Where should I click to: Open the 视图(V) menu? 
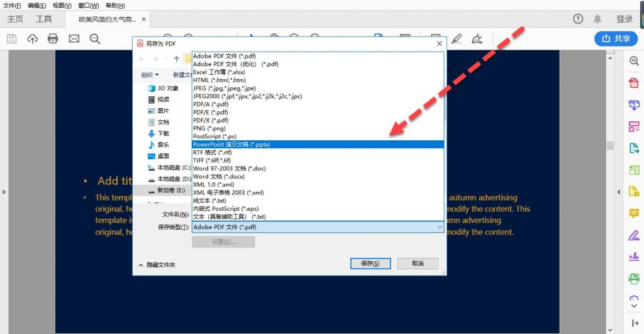point(62,5)
